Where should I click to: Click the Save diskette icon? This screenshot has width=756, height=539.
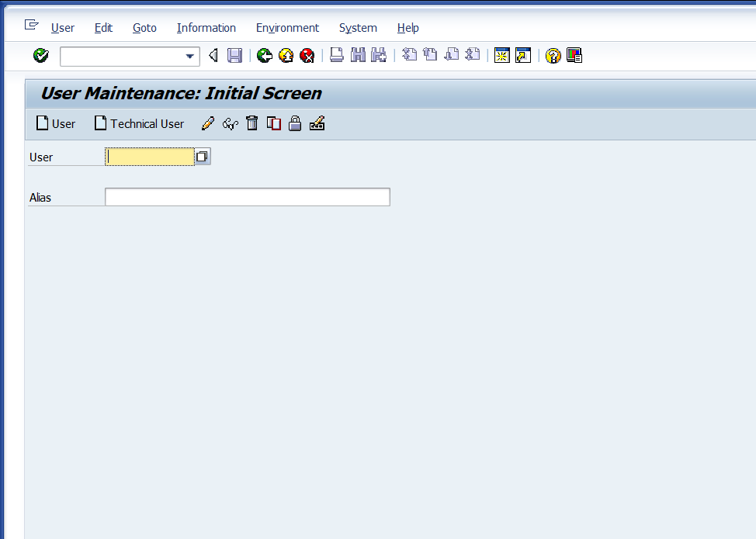tap(235, 56)
